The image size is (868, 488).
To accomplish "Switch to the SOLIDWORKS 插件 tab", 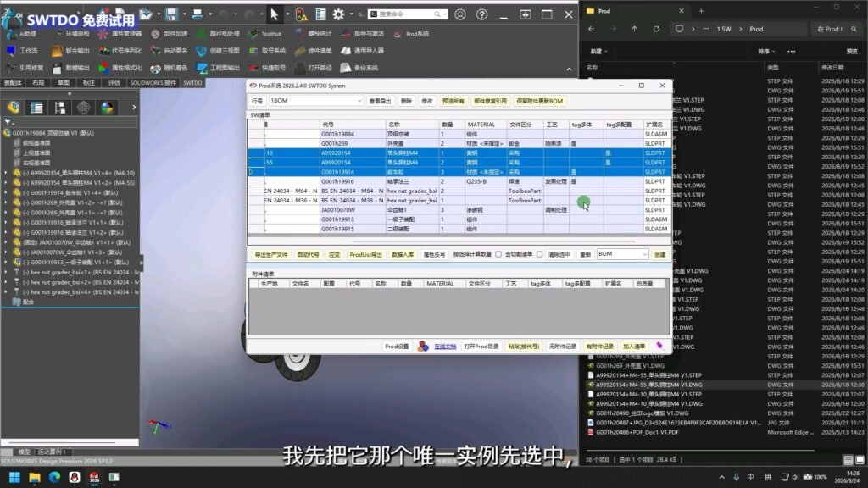I will [153, 83].
